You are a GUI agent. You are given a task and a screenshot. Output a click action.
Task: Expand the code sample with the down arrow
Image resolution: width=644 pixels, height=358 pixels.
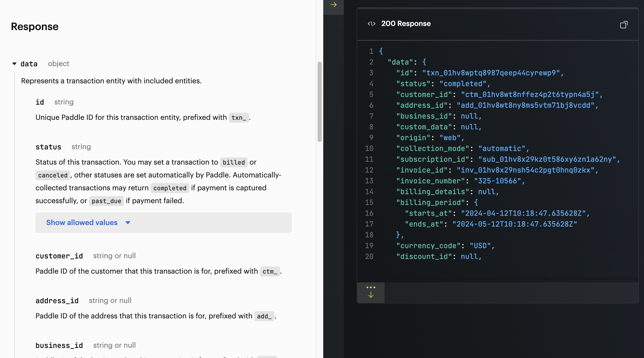pos(371,295)
